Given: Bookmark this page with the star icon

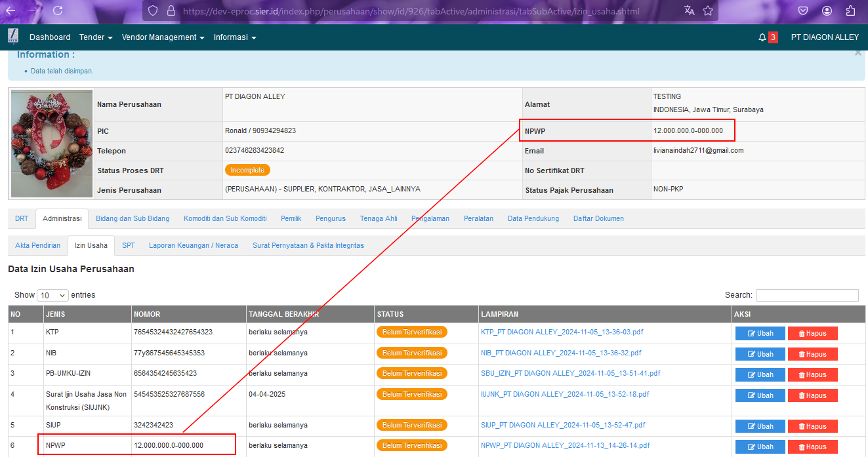Looking at the screenshot, I should click(x=708, y=10).
